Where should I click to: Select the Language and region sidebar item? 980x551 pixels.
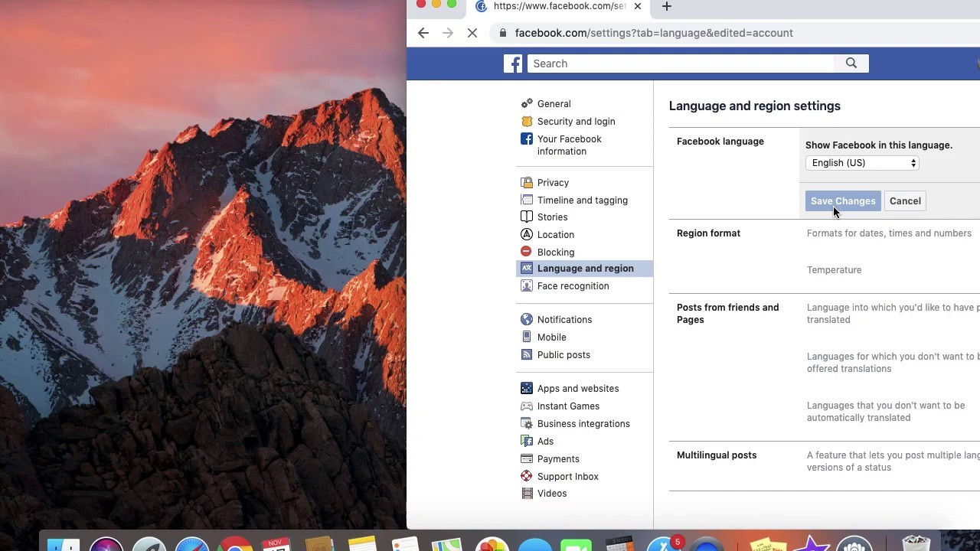[585, 268]
